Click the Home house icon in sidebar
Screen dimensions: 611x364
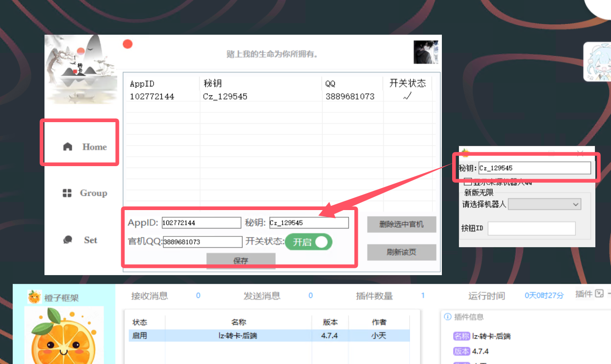[68, 147]
